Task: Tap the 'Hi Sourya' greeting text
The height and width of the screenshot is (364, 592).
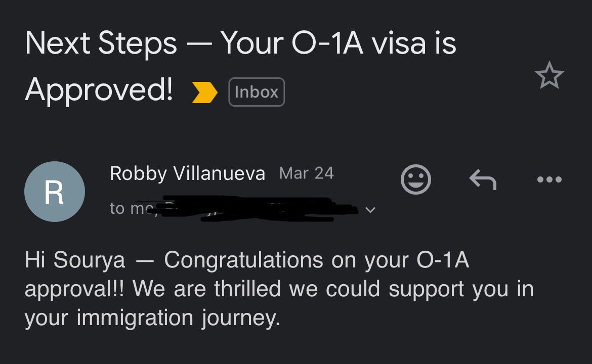Action: (x=75, y=260)
